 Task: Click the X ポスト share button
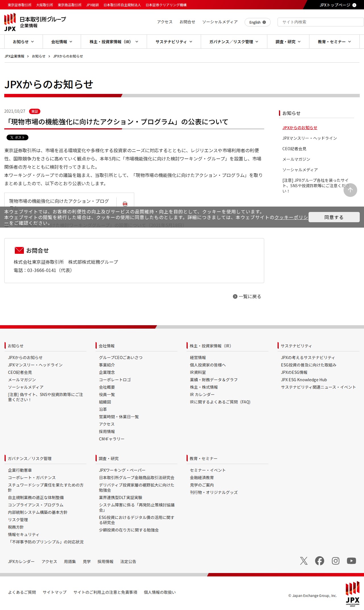17,137
